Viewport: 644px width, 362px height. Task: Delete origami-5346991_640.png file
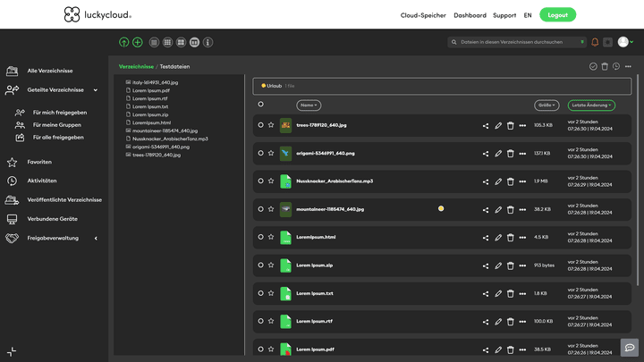[510, 154]
